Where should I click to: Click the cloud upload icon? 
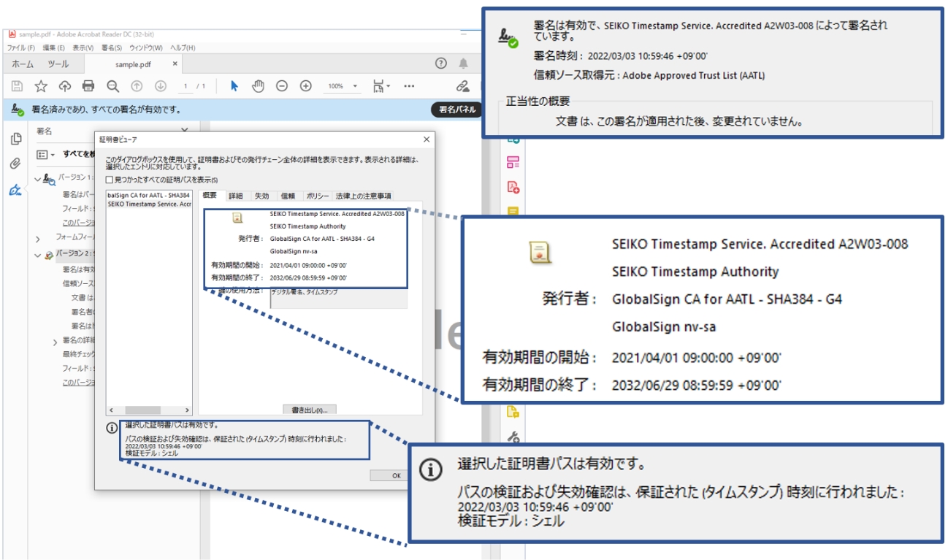65,86
